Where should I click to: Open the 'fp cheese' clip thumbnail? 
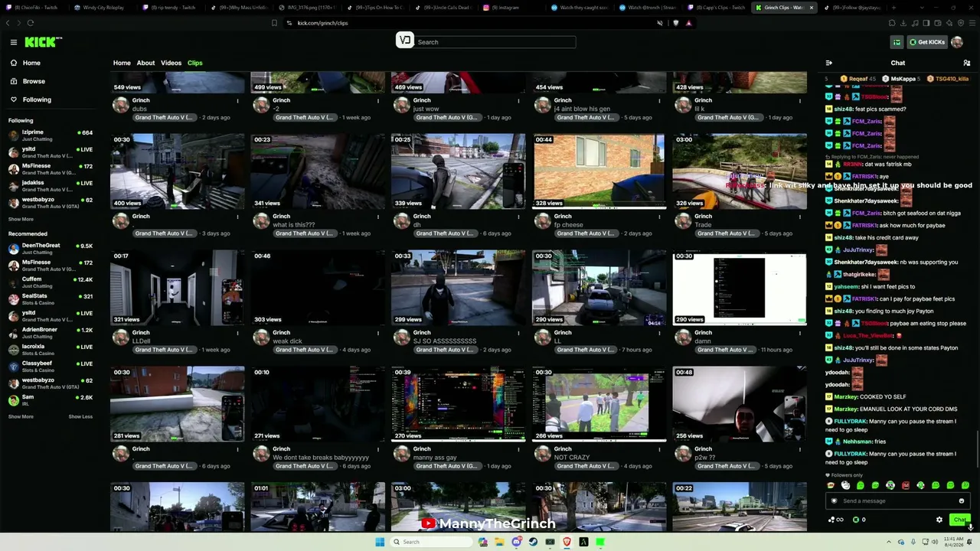(599, 171)
